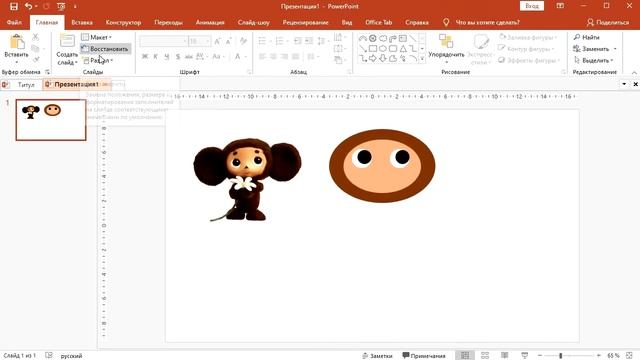Switch to the Слайд-шоу tab
The height and width of the screenshot is (360, 640).
pos(253,22)
